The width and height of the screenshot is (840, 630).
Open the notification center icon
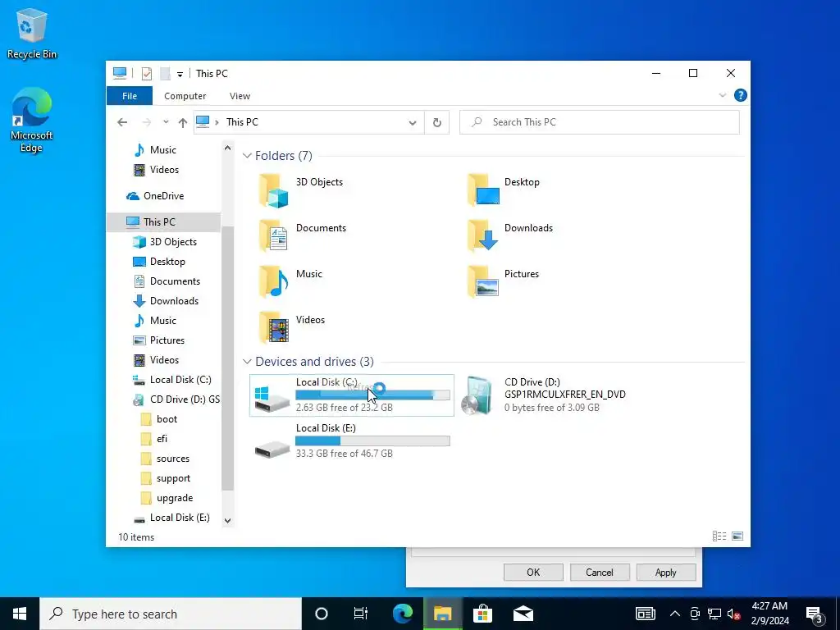tap(815, 614)
